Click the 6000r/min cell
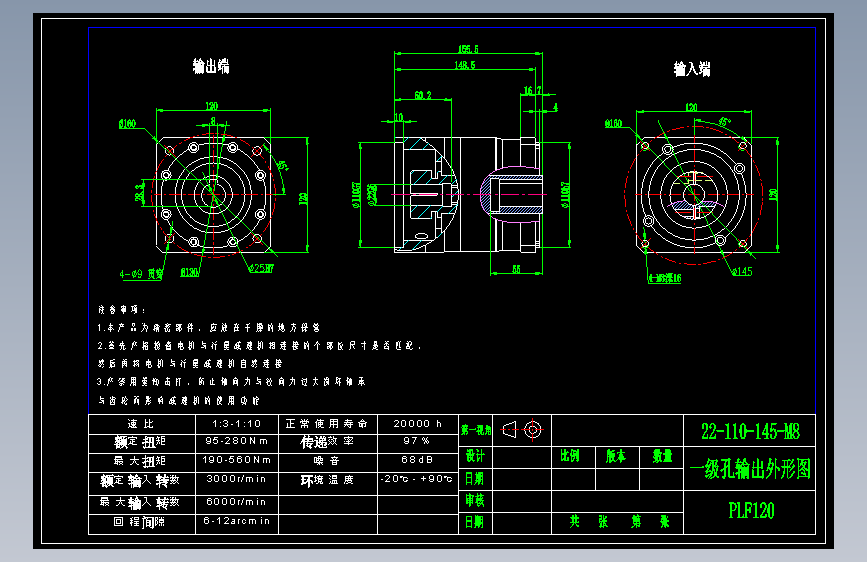Screen dimensions: 867x562 (236, 502)
